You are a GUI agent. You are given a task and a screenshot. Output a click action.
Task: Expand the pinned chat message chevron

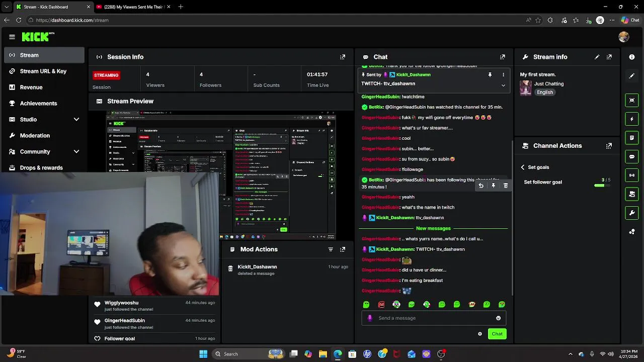point(503,85)
